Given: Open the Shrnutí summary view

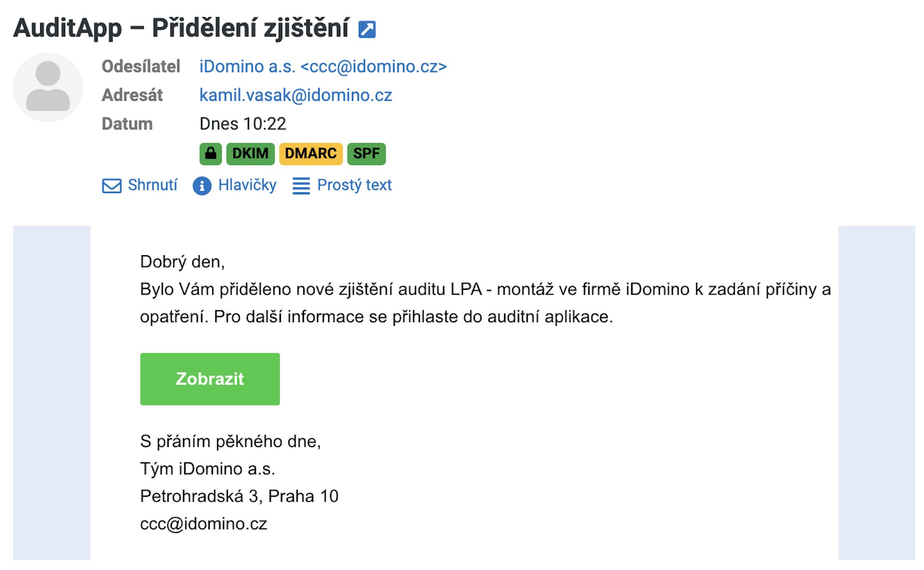Looking at the screenshot, I should (x=152, y=185).
